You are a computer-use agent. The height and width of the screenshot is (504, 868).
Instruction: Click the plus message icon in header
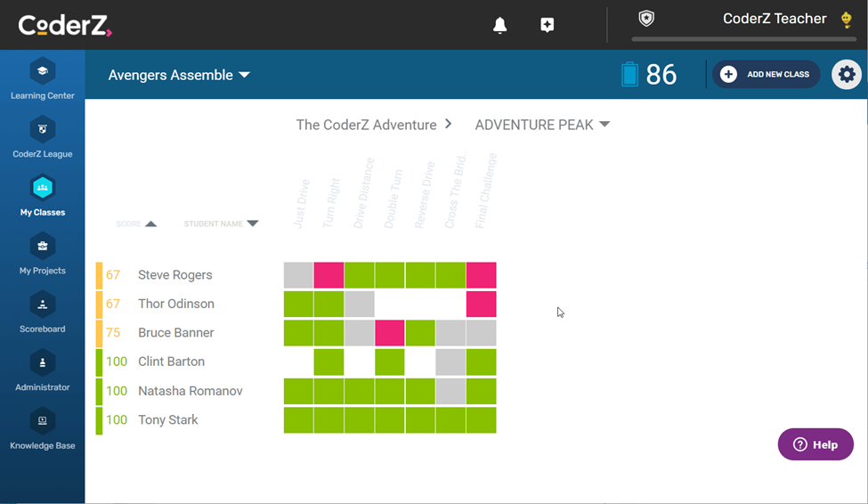click(547, 26)
